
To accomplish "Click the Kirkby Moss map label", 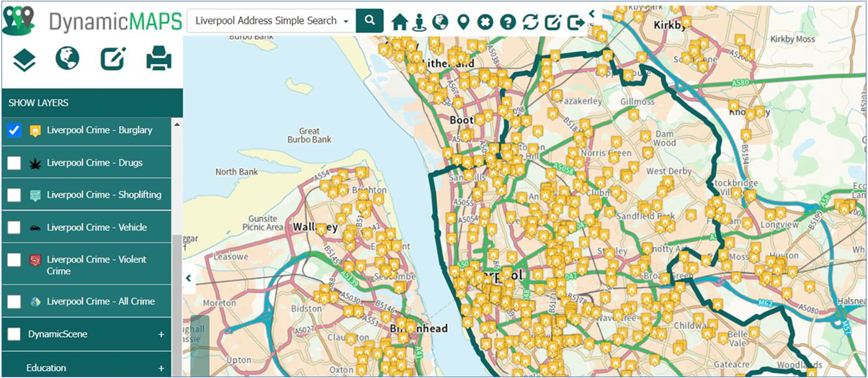I will coord(793,39).
